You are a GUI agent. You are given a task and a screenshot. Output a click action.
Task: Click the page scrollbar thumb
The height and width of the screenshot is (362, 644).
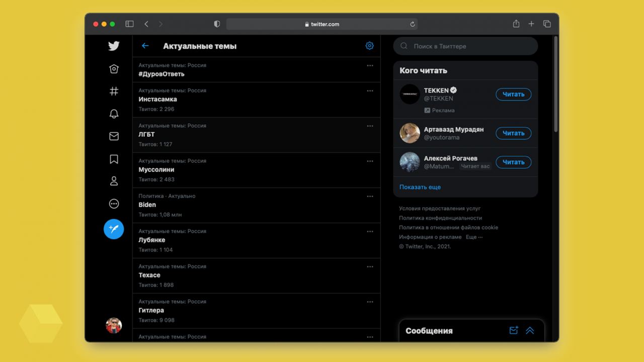click(555, 84)
